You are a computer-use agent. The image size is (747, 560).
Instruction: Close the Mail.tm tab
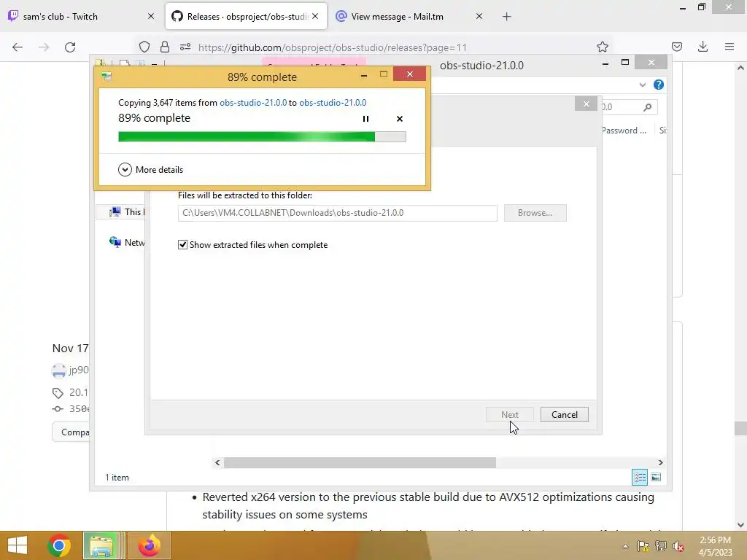[x=479, y=16]
